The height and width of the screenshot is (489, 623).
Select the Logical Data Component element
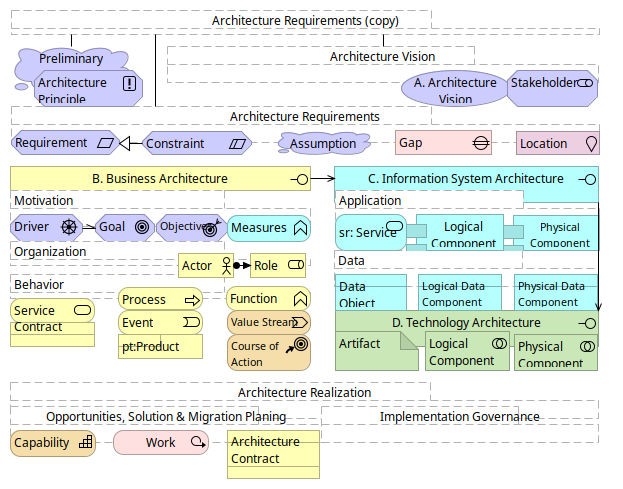(460, 292)
